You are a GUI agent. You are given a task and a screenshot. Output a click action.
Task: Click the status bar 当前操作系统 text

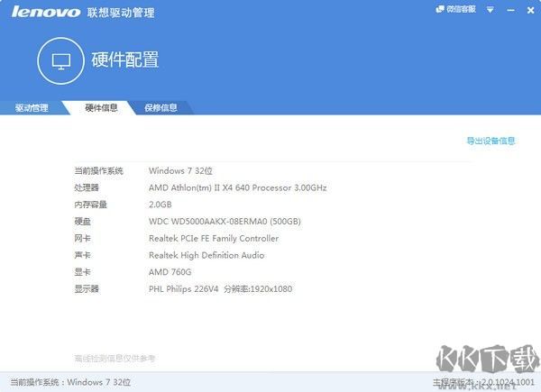click(x=70, y=382)
